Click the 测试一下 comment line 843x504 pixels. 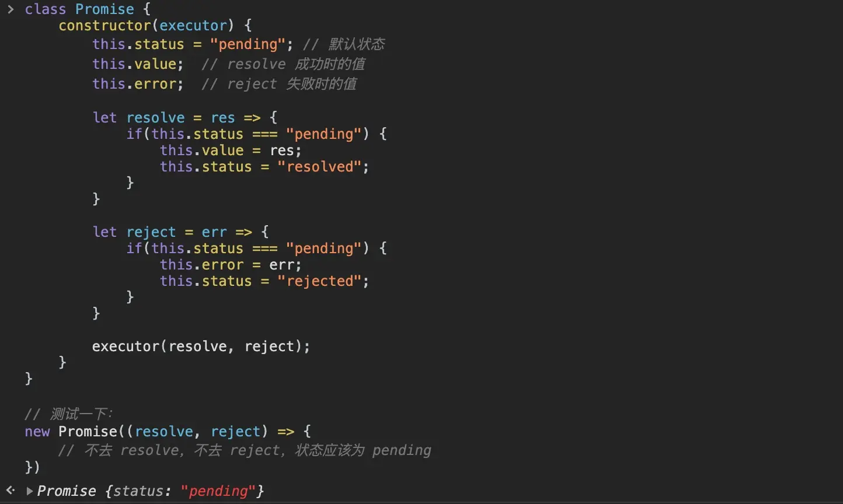(69, 414)
